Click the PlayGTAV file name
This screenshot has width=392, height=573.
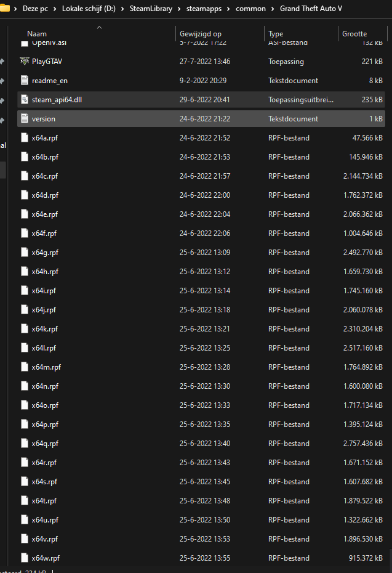pyautogui.click(x=47, y=62)
